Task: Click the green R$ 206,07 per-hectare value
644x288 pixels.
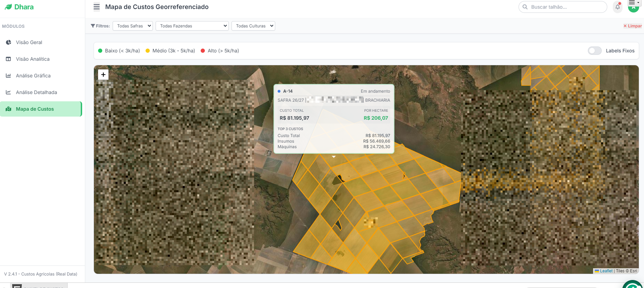Action: (376, 118)
